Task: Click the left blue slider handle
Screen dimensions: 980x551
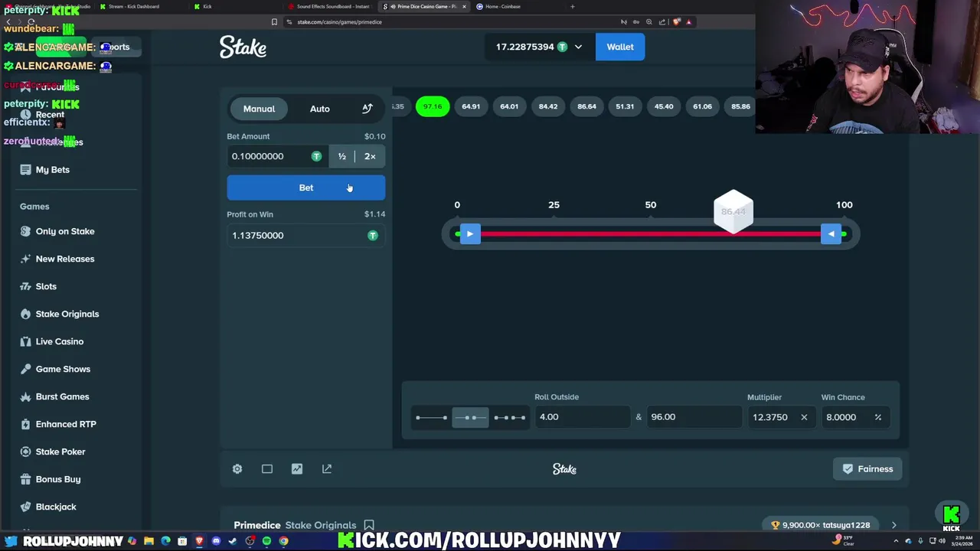Action: pyautogui.click(x=470, y=234)
